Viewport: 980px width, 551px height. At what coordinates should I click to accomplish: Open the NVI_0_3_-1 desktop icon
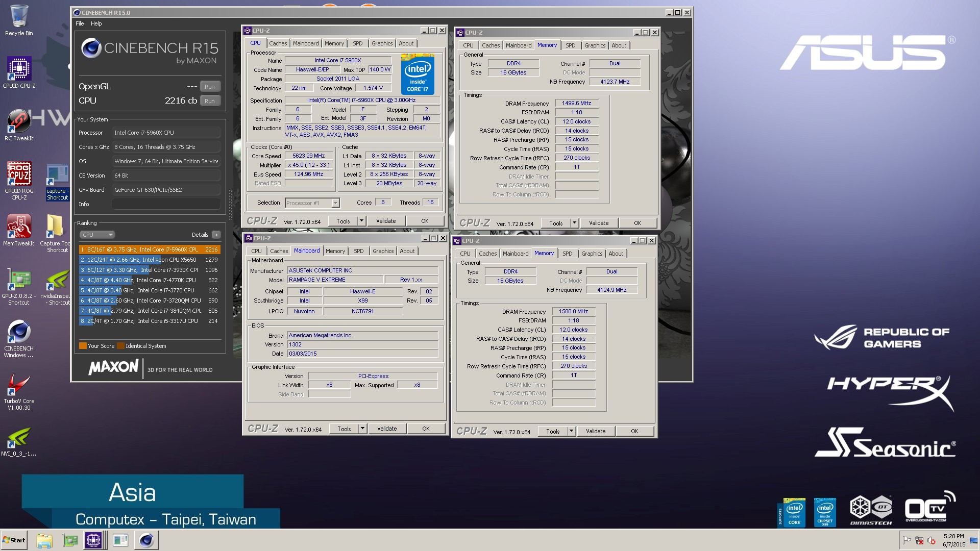[x=19, y=442]
